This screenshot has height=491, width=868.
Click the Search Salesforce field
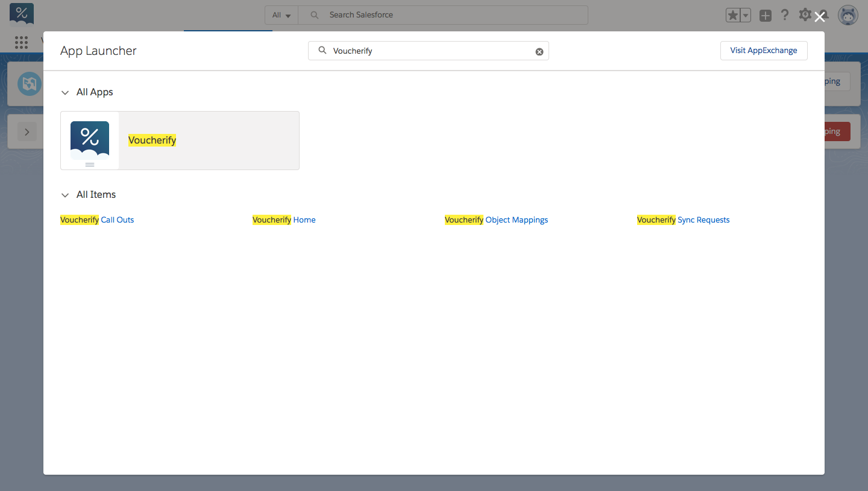click(443, 15)
